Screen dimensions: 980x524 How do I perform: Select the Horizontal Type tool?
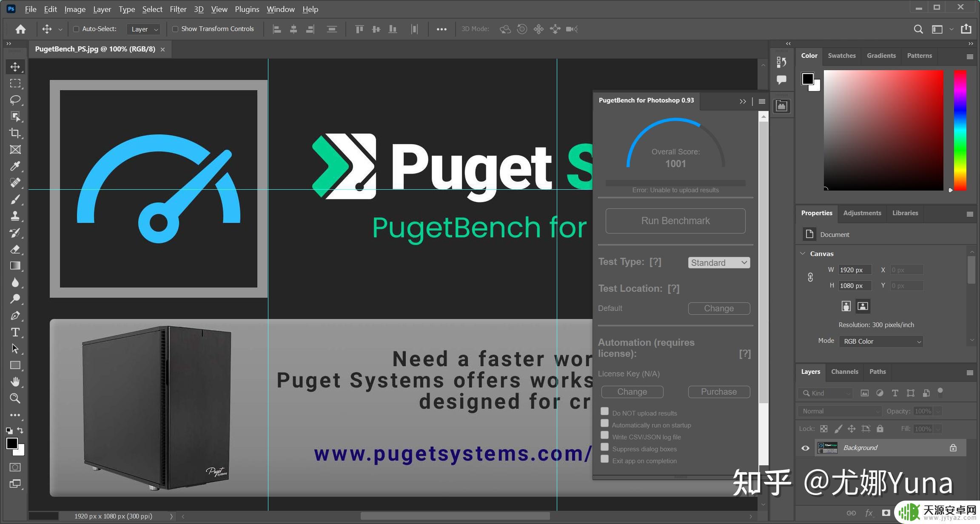tap(15, 332)
